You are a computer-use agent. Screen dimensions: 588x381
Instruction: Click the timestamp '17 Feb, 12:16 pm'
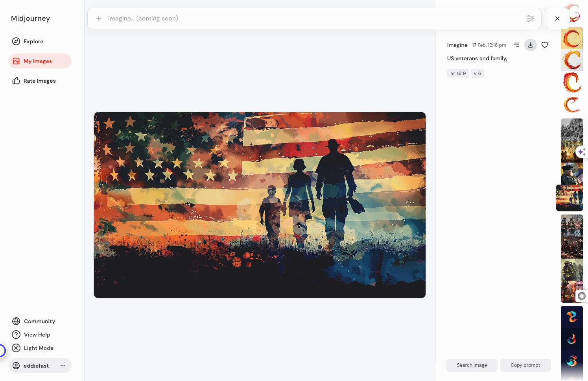coord(489,45)
